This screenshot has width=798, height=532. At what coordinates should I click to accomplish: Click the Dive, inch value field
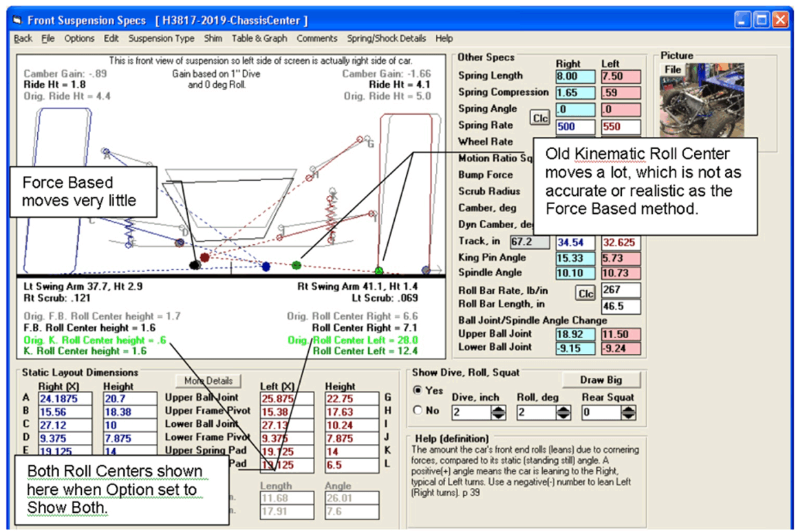[x=472, y=412]
